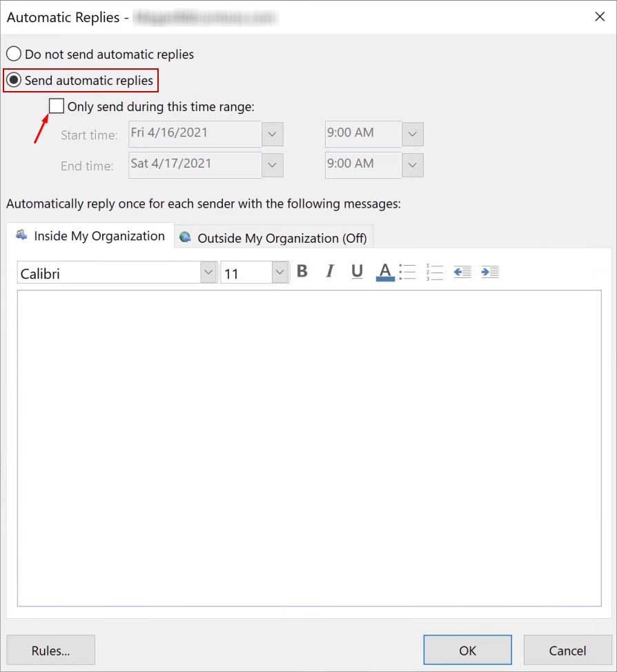
Task: Select Send automatic replies option
Action: pos(81,80)
